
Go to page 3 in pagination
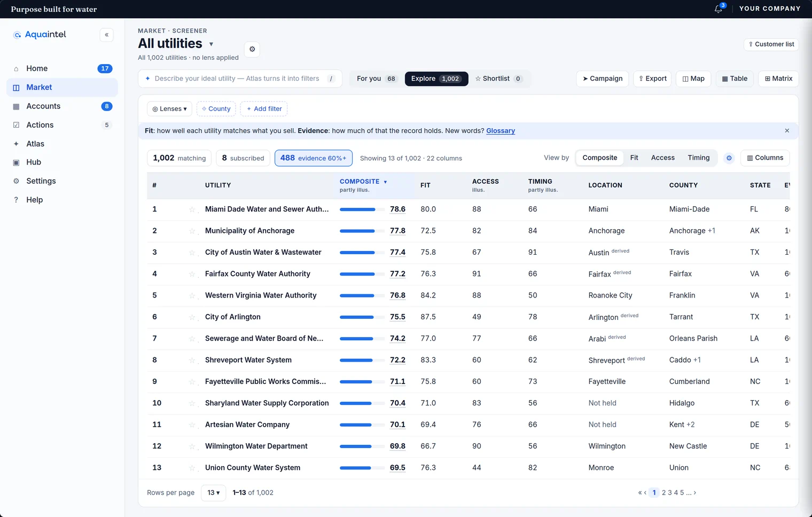point(670,492)
